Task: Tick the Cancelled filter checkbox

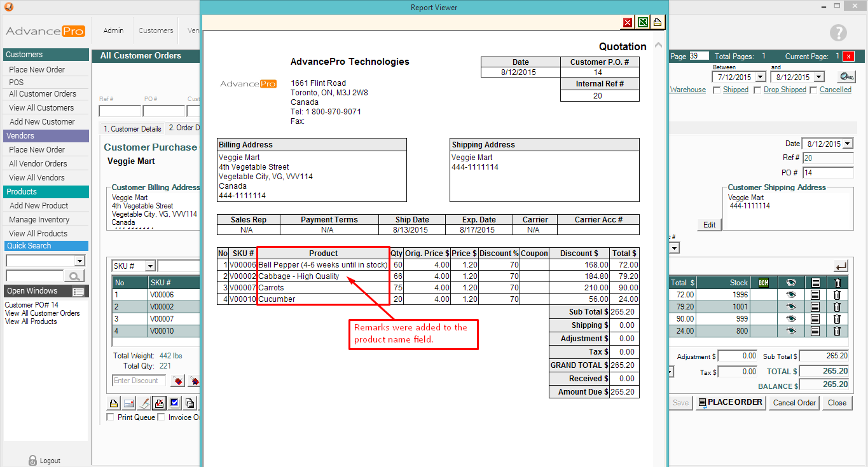Action: coord(813,90)
